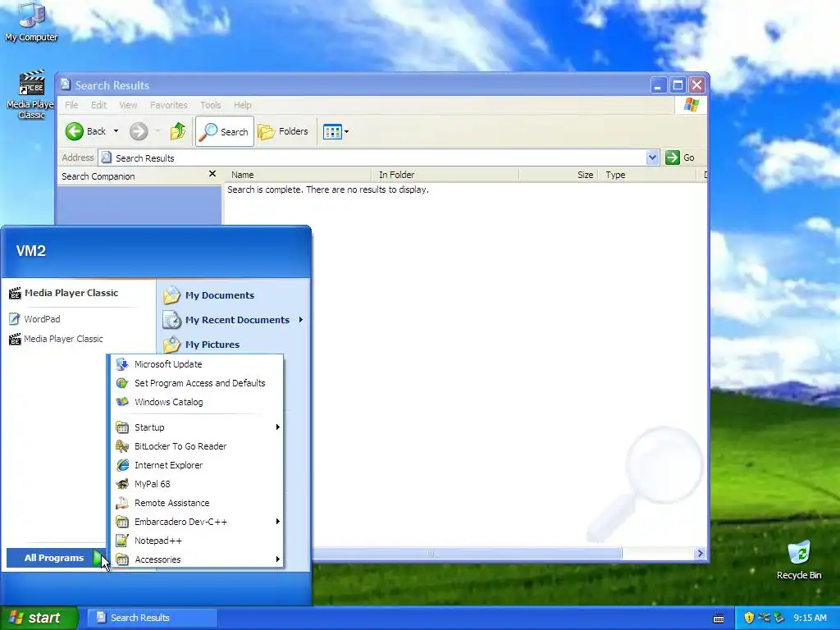Viewport: 840px width, 630px height.
Task: Open Set Program Access and Defaults
Action: point(197,383)
